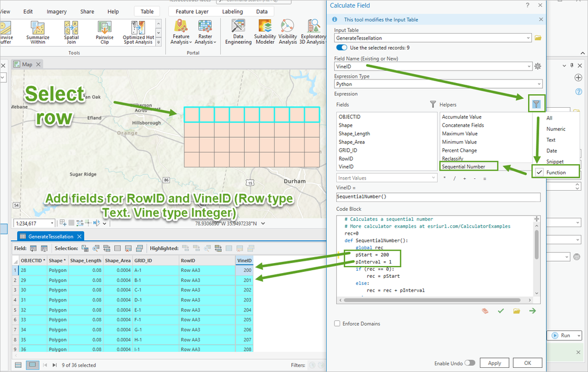Click the Fields filter funnel icon

[433, 104]
